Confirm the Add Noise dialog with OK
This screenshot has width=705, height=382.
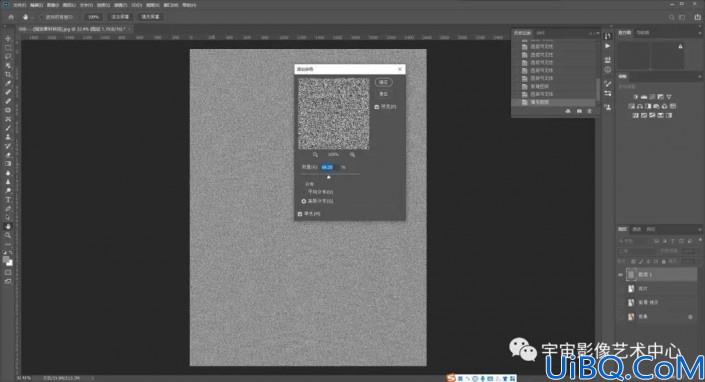384,82
